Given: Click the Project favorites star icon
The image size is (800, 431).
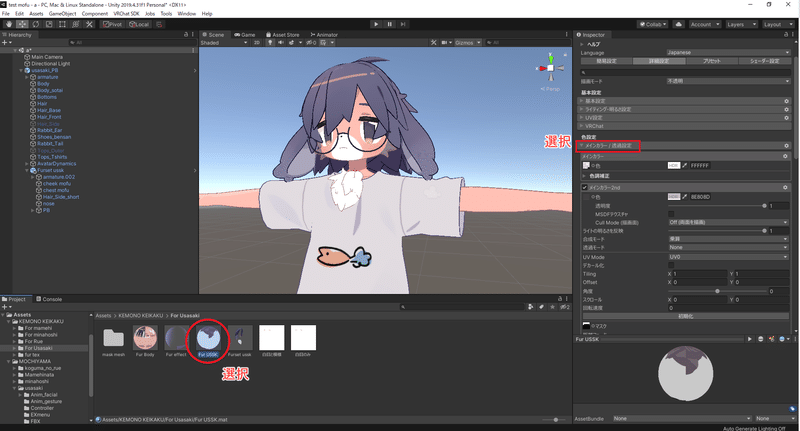Looking at the screenshot, I should 552,307.
